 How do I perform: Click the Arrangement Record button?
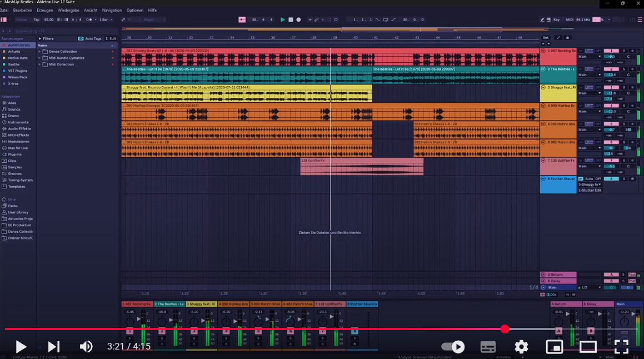[x=298, y=19]
